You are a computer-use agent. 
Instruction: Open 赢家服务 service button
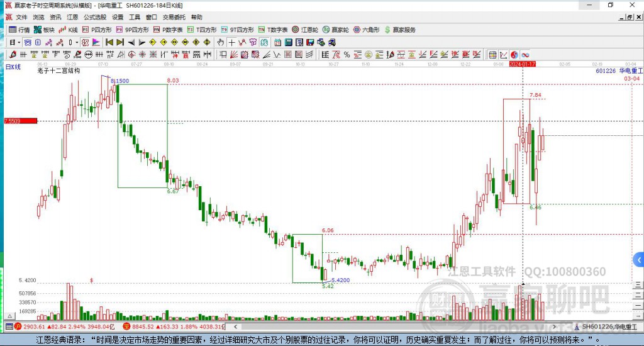point(400,30)
